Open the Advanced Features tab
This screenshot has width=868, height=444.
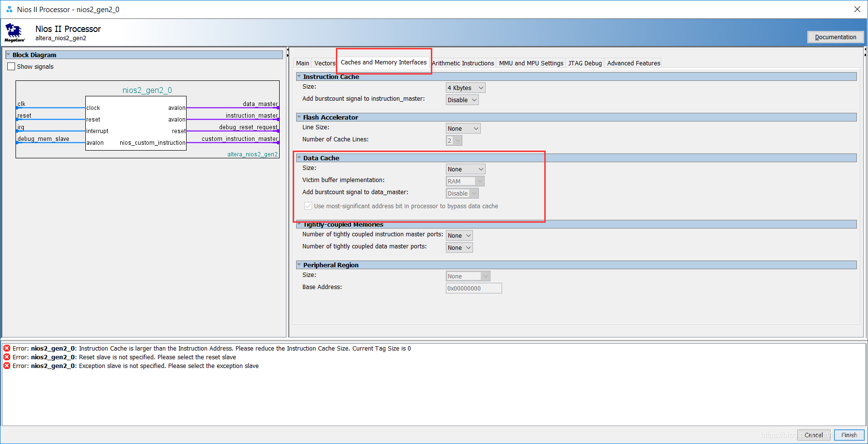point(633,63)
